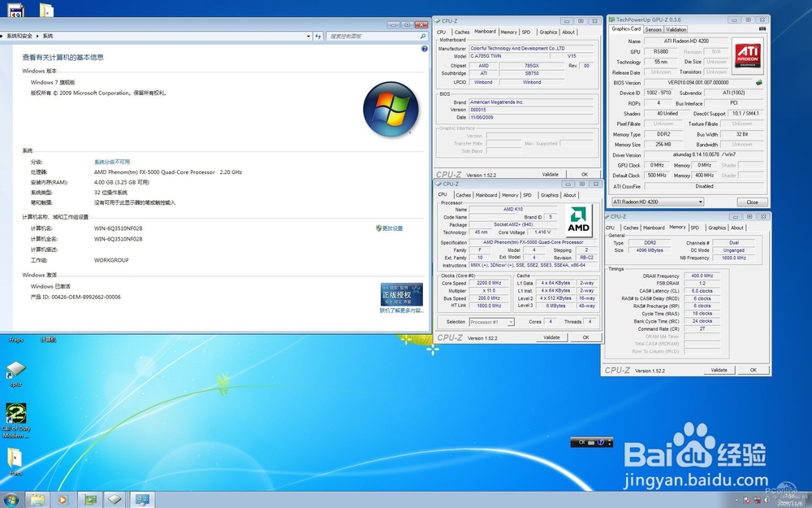The width and height of the screenshot is (812, 508).
Task: Open Graphics tab in the CPU-Z Processor window
Action: coord(549,195)
